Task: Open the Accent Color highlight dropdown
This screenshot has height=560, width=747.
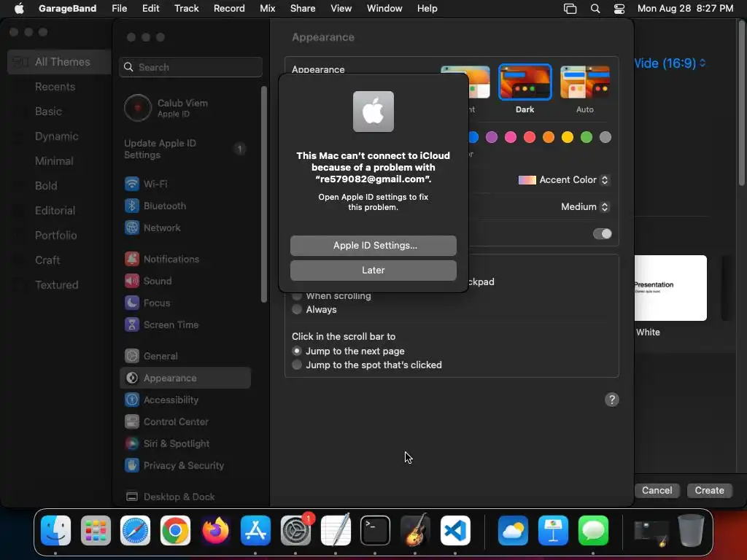Action: click(x=564, y=180)
